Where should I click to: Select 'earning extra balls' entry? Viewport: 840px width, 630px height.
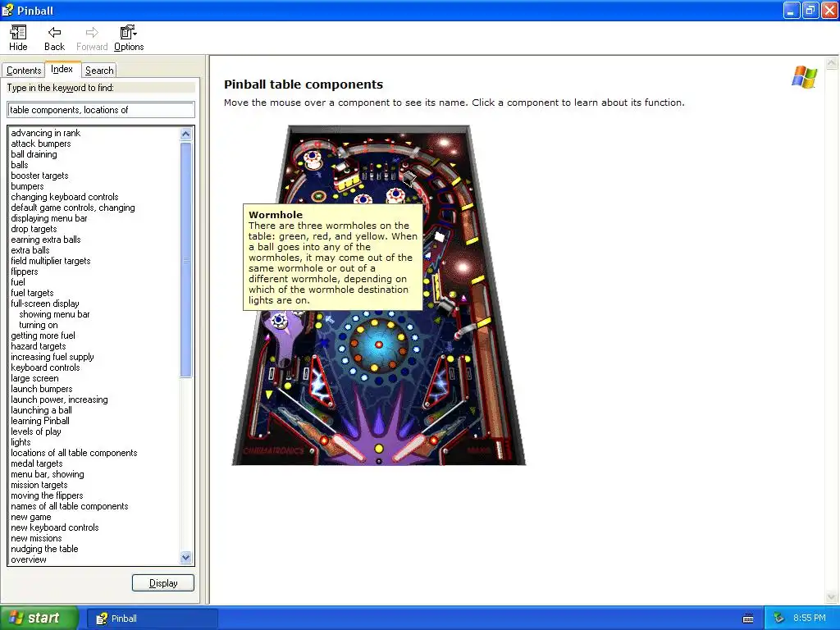(46, 240)
